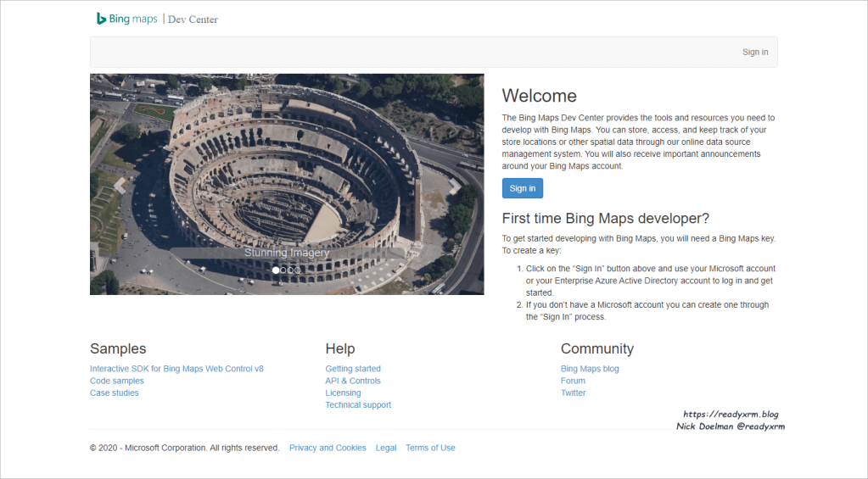Click Sign in in top navigation bar
Viewport: 868px width, 479px height.
[754, 52]
